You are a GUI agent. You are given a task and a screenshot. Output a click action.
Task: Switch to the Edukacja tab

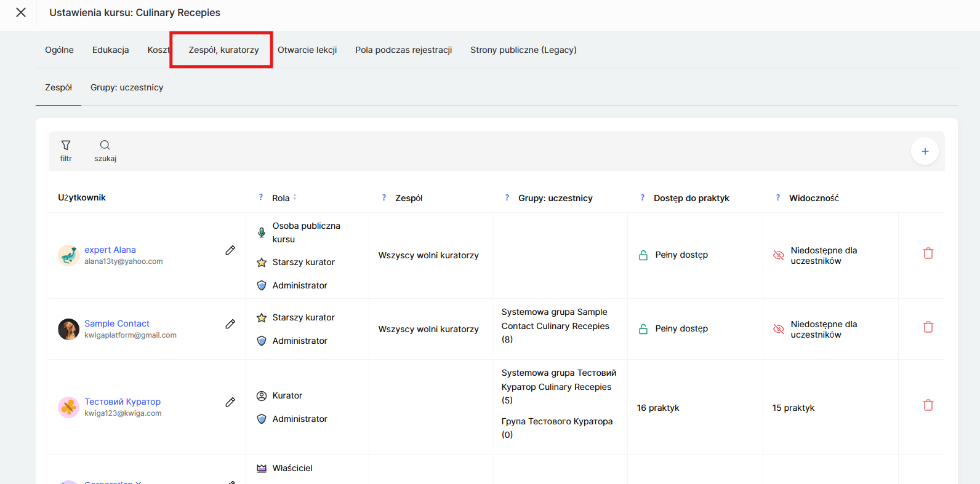[x=110, y=50]
